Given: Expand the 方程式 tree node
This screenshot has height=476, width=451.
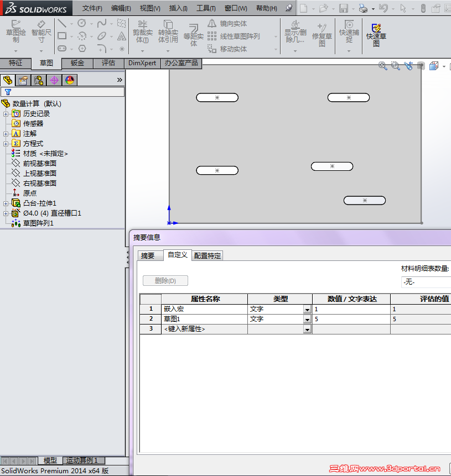Looking at the screenshot, I should tap(6, 144).
